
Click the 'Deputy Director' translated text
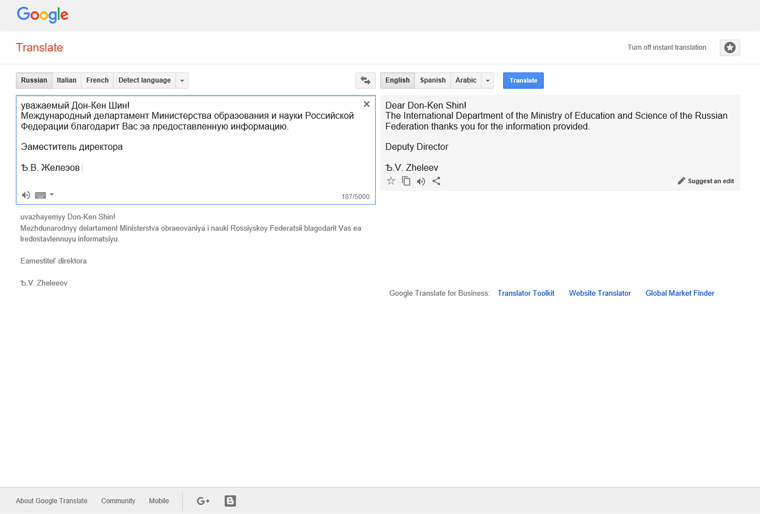(417, 147)
